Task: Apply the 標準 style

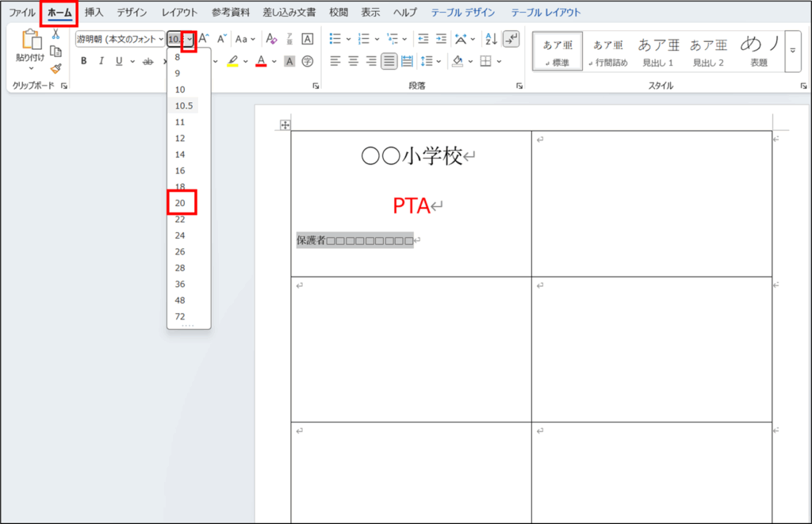Action: 557,51
